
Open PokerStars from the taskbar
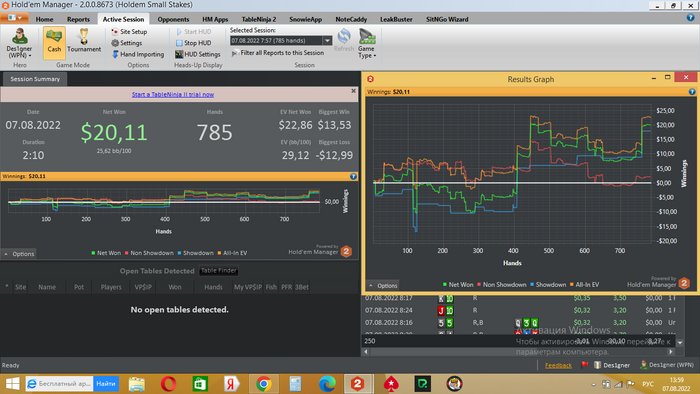click(x=391, y=384)
